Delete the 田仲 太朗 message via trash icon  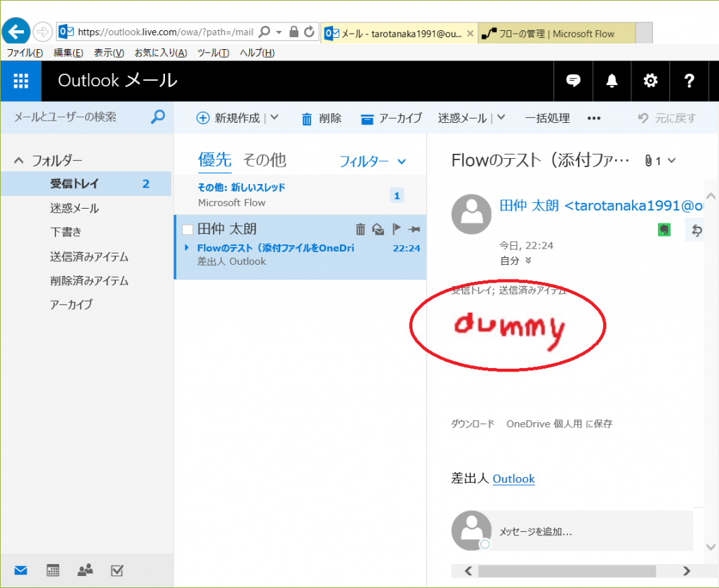click(360, 229)
